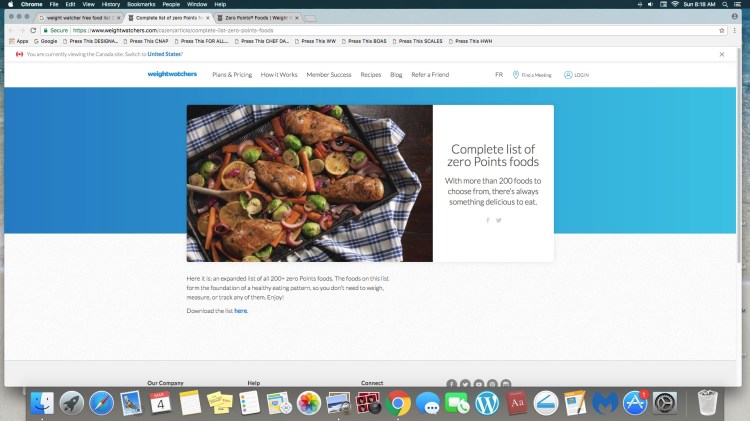Switch to weight watcher free food list tab

pos(80,18)
